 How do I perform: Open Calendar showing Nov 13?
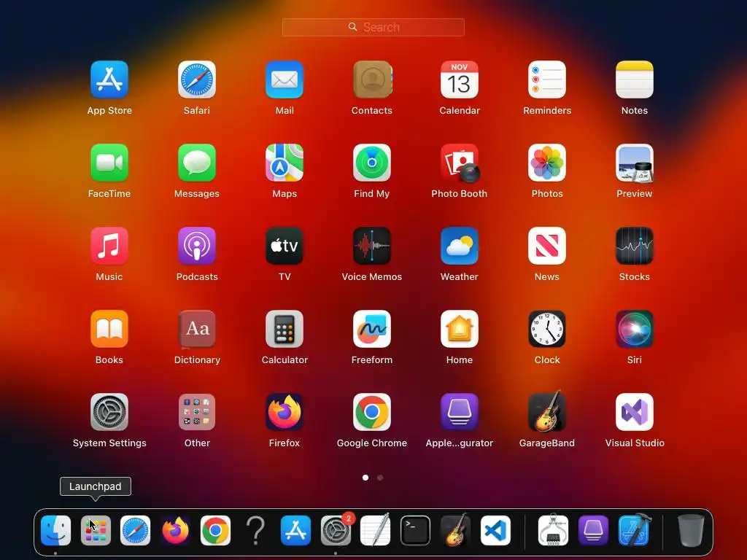[460, 79]
